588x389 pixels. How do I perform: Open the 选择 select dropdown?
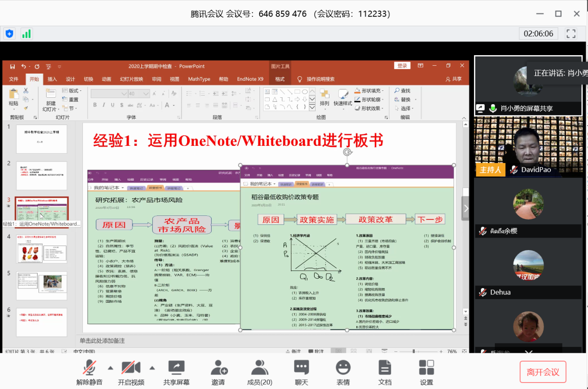click(403, 108)
